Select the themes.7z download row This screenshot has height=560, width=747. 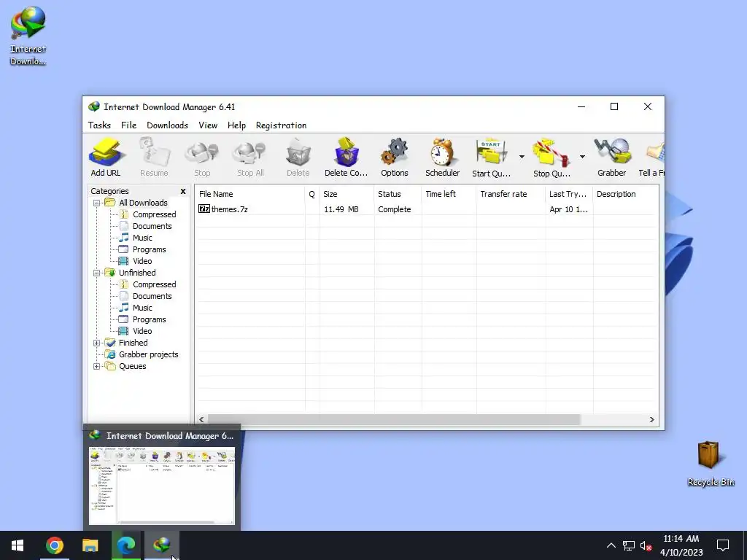426,209
